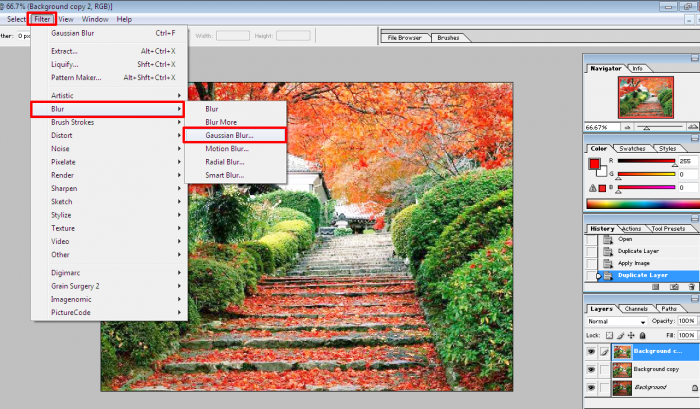The height and width of the screenshot is (409, 700).
Task: Choose Motion Blur... from the submenu
Action: coord(235,149)
